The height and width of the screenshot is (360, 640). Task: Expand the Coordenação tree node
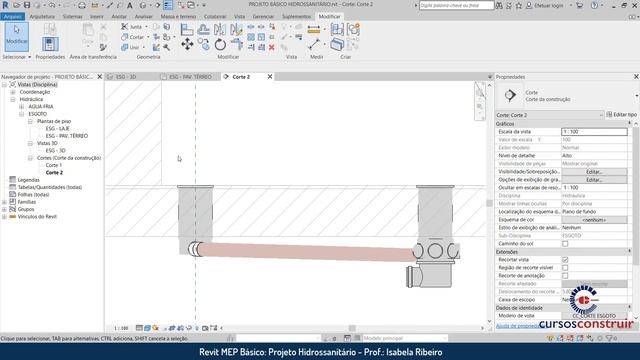click(x=13, y=92)
